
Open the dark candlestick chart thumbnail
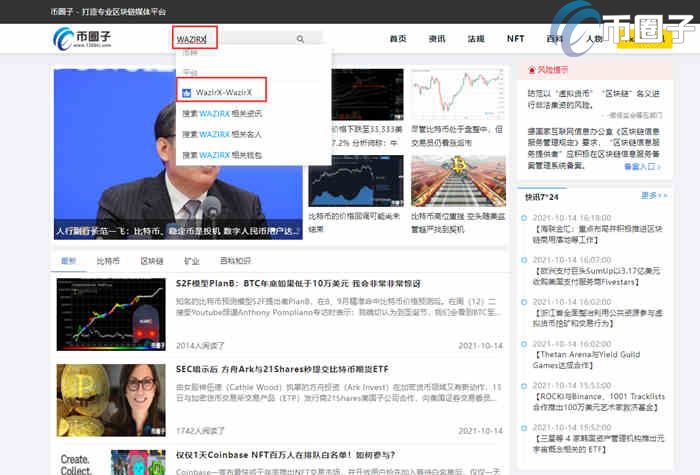point(367,94)
